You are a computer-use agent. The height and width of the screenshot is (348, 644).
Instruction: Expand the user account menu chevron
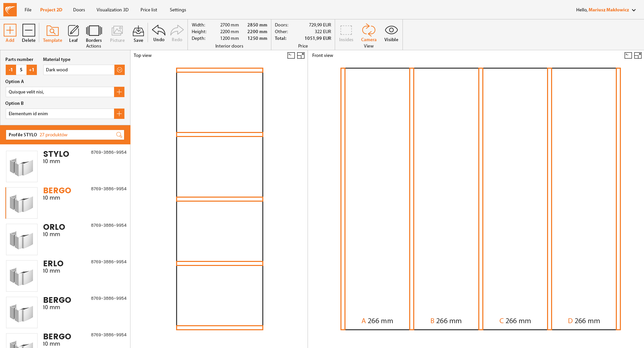click(x=634, y=10)
